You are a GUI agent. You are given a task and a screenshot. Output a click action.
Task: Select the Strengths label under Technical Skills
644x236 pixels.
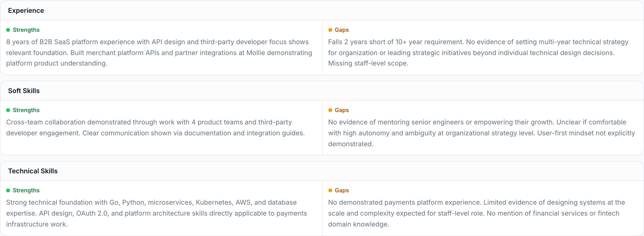pos(26,190)
